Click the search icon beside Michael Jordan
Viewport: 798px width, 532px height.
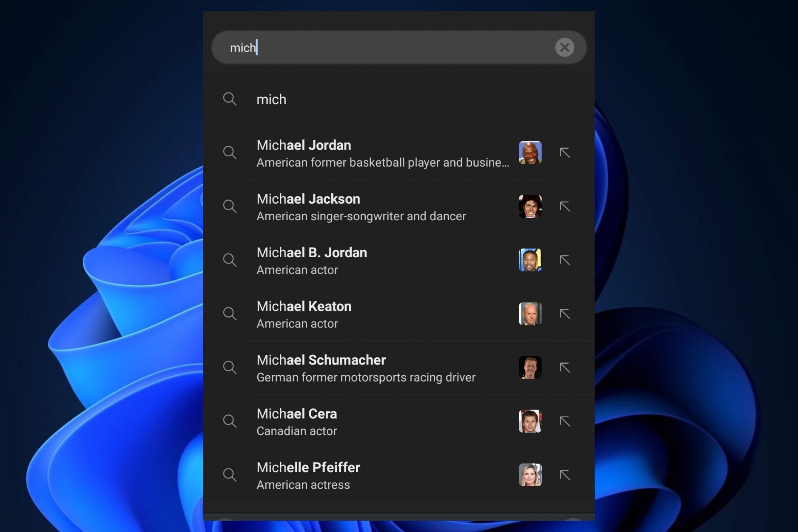click(x=230, y=153)
